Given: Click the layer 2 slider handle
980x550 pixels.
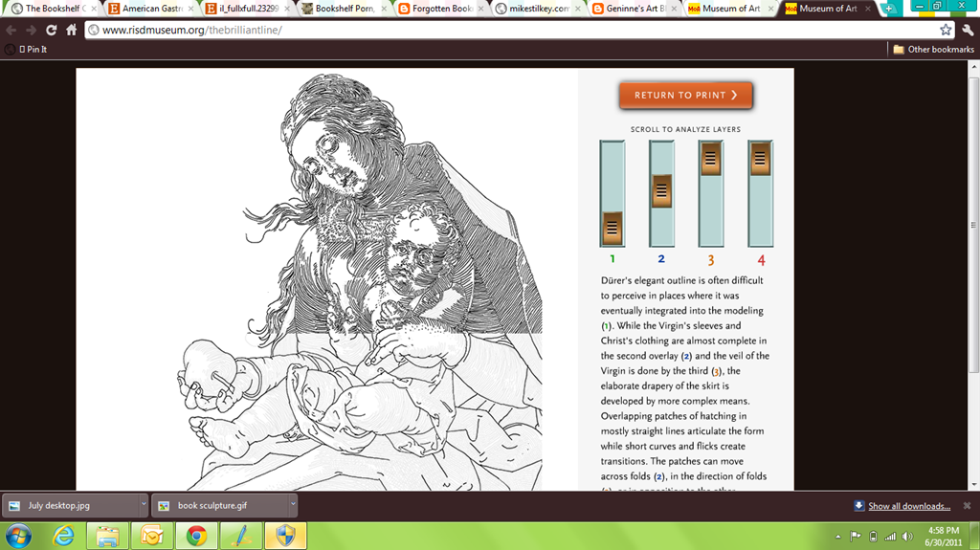Looking at the screenshot, I should point(662,190).
